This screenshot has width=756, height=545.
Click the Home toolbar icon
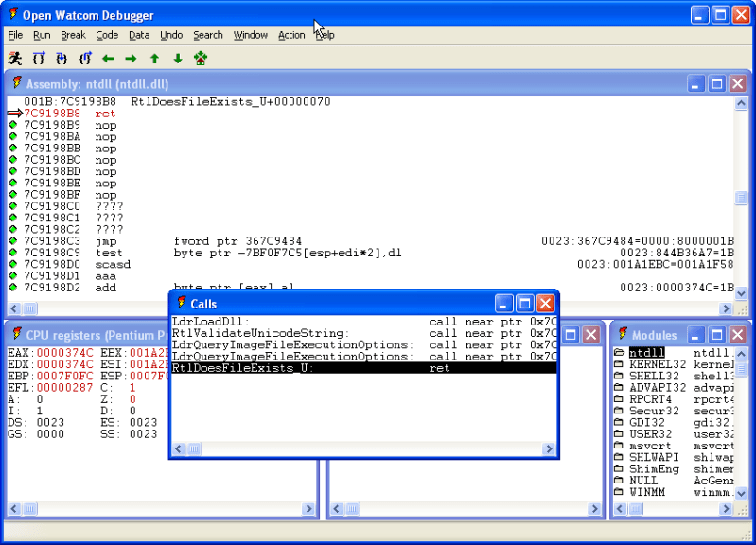(201, 59)
